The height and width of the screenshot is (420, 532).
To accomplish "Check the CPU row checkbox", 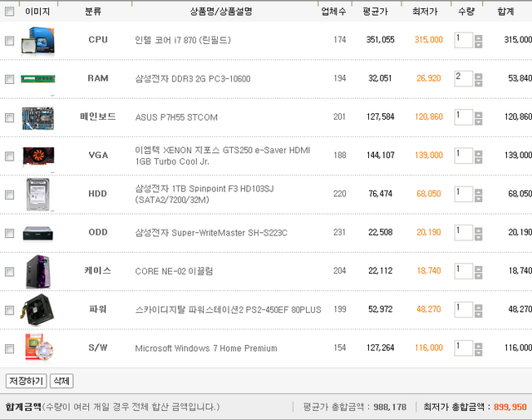I will (9, 41).
